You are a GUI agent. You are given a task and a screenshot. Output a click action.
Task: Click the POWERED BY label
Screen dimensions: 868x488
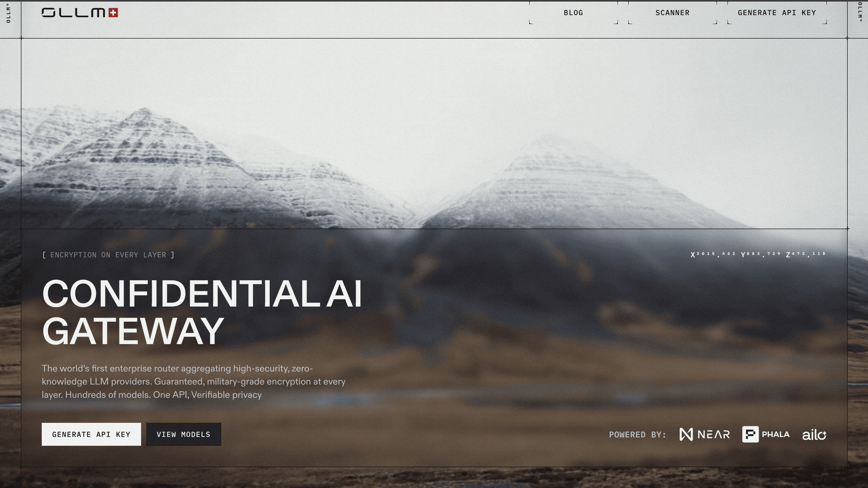(637, 435)
